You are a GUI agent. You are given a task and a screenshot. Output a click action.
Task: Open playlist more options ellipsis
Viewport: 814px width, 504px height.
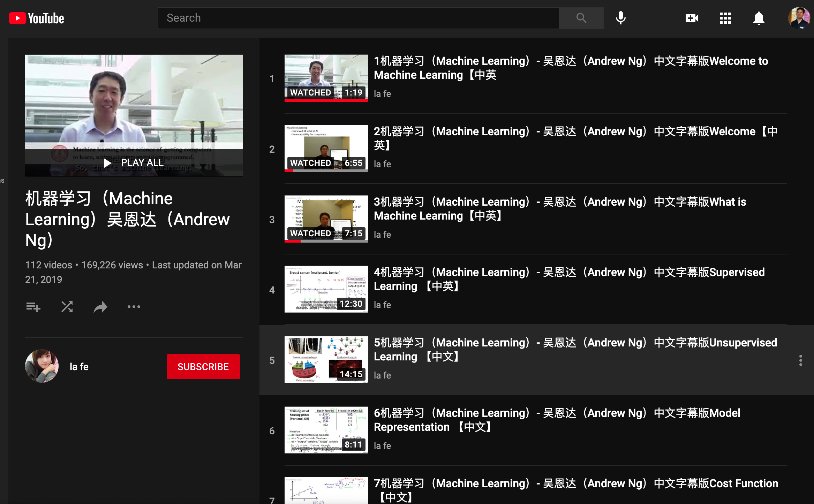pyautogui.click(x=134, y=307)
